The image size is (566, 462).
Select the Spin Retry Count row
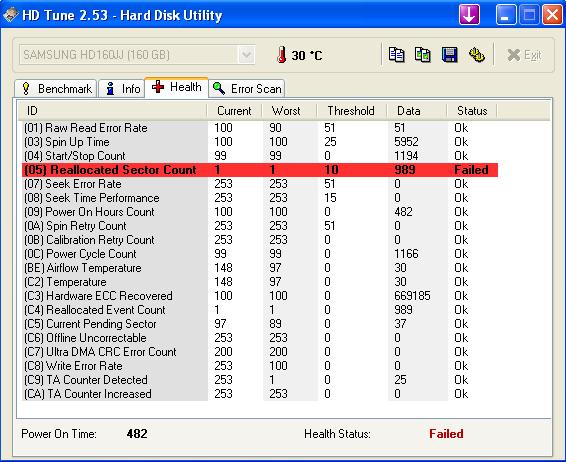pos(260,226)
